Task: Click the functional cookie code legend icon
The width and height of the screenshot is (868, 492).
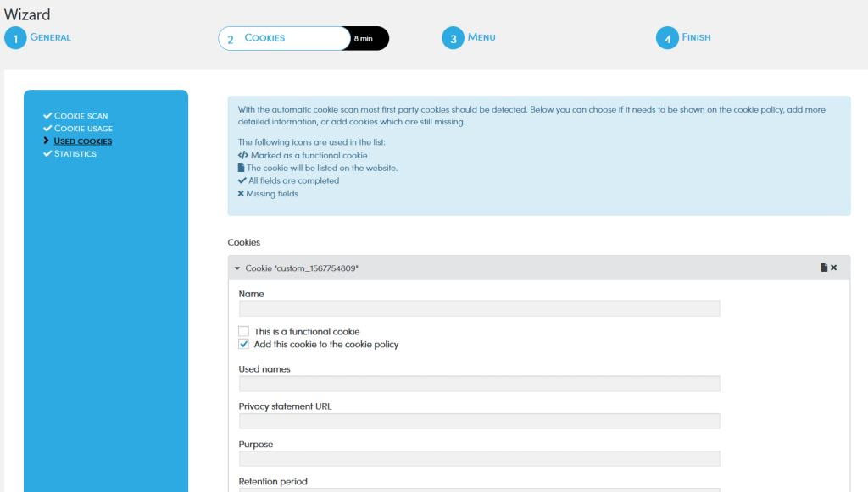Action: click(x=243, y=155)
